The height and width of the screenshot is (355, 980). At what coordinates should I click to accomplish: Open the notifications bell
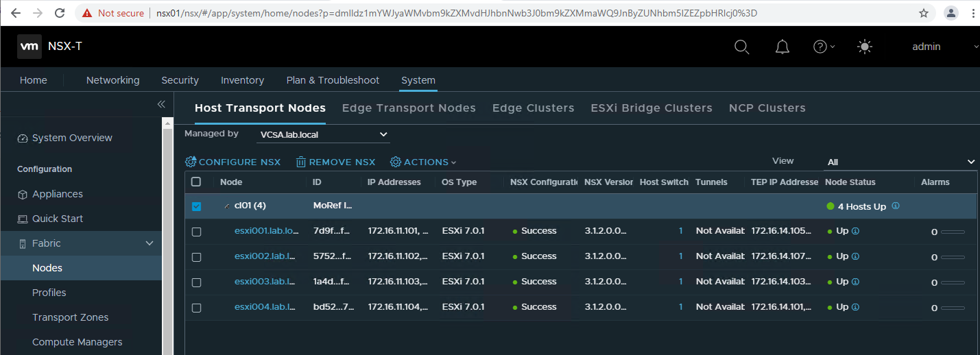(782, 47)
